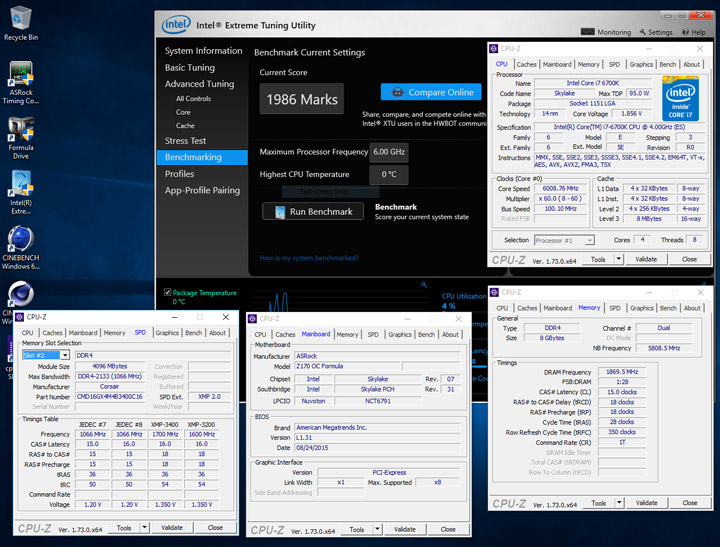Switch to Mainboard tab in CPU-Z CPU window

coord(557,64)
